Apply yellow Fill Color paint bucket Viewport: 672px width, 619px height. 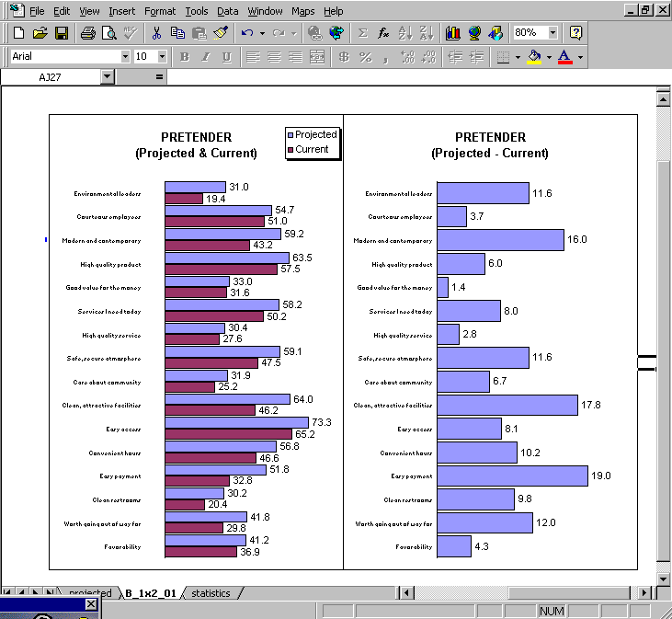(x=534, y=57)
